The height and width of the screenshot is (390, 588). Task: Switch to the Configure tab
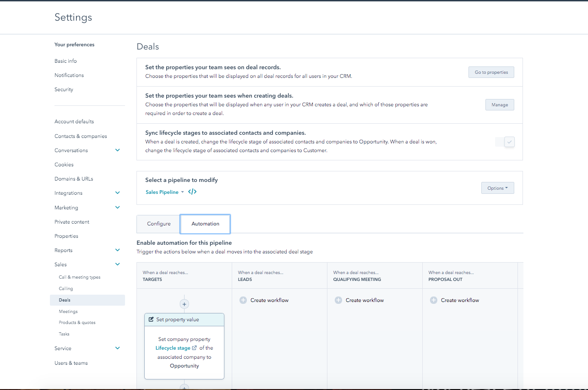click(x=158, y=224)
